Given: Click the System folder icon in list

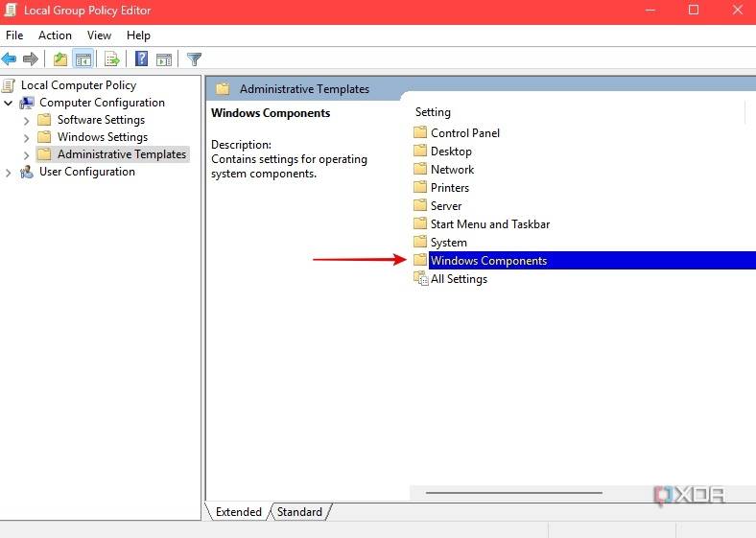Looking at the screenshot, I should coord(420,242).
